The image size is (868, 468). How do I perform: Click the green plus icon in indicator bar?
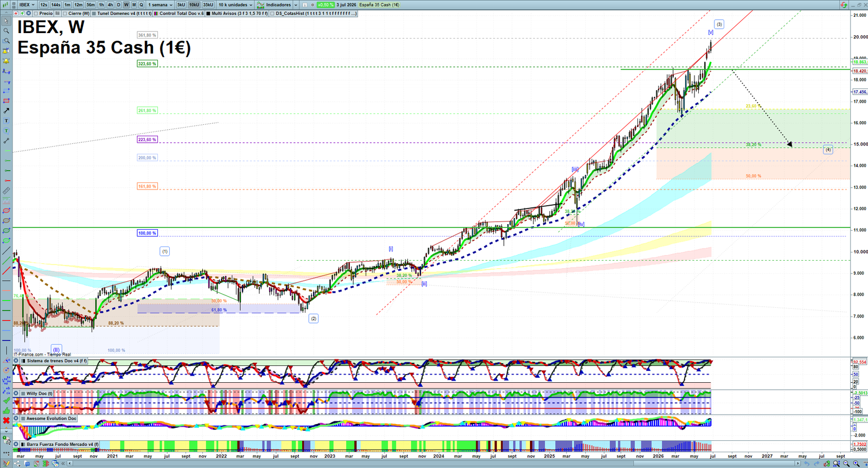click(x=22, y=14)
